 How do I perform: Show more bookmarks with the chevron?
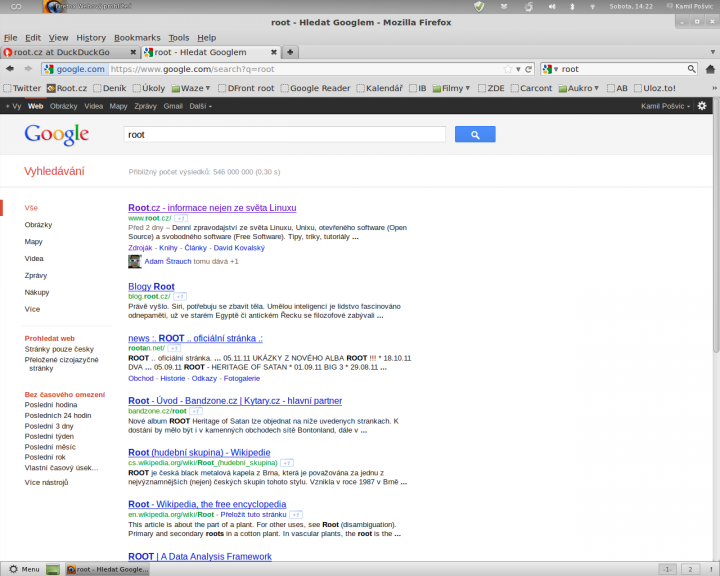[x=714, y=88]
